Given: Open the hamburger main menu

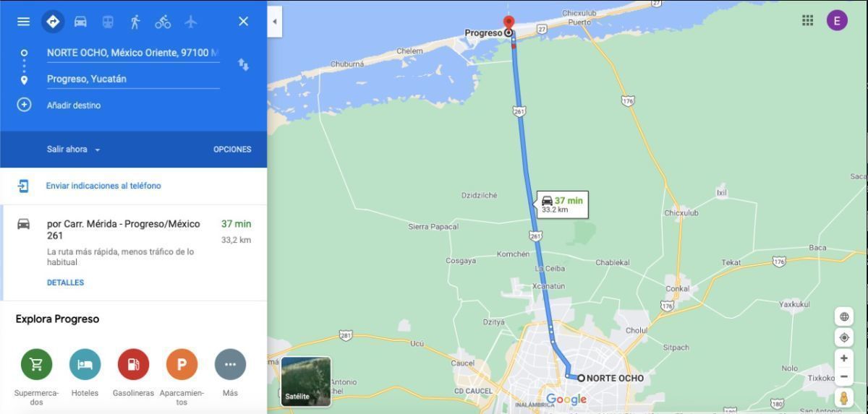Looking at the screenshot, I should pos(23,22).
